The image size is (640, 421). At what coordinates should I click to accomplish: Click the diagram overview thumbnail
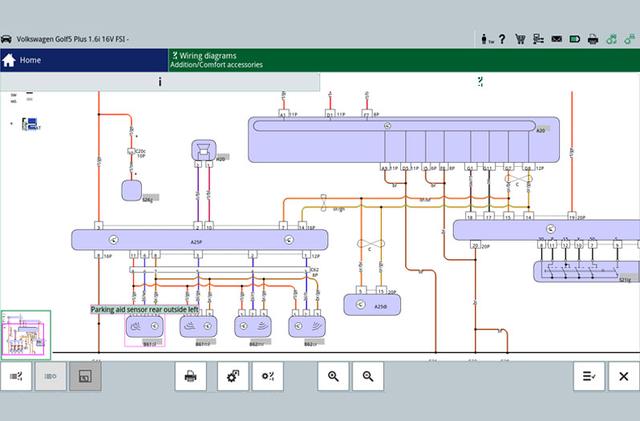[25, 334]
